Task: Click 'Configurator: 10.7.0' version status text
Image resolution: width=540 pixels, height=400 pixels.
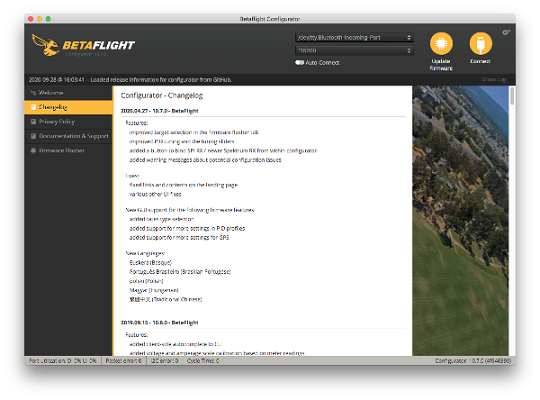Action: tap(473, 361)
